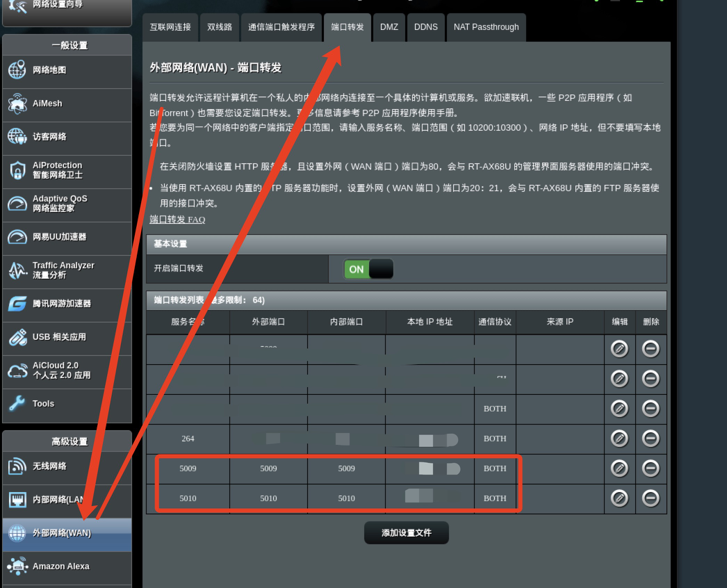This screenshot has width=727, height=588.
Task: Switch to the DDNS tab
Action: [426, 27]
